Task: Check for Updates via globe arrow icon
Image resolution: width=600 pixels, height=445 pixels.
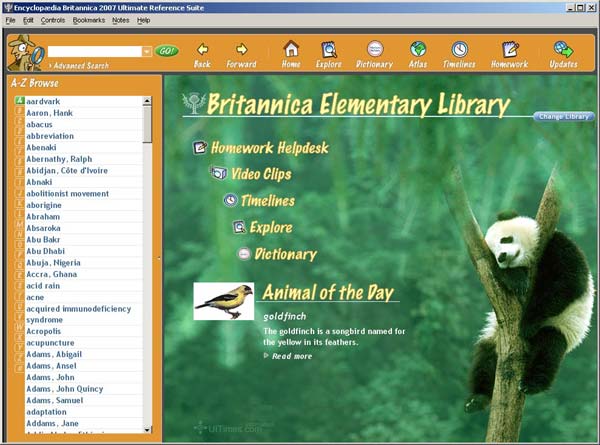Action: [x=563, y=49]
